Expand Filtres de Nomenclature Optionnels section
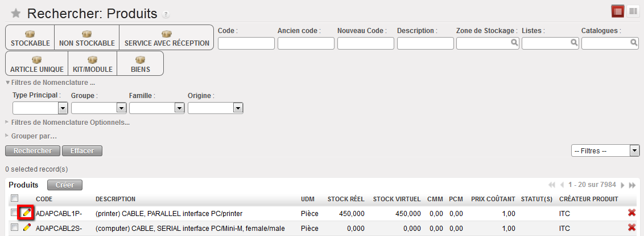The width and height of the screenshot is (644, 236). pyautogui.click(x=70, y=122)
